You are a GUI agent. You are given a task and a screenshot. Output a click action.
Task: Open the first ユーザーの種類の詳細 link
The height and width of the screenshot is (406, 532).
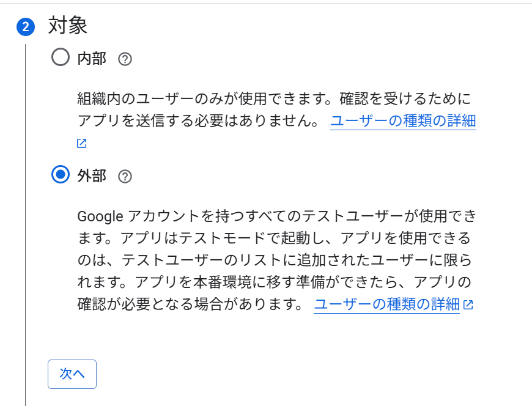tap(404, 121)
